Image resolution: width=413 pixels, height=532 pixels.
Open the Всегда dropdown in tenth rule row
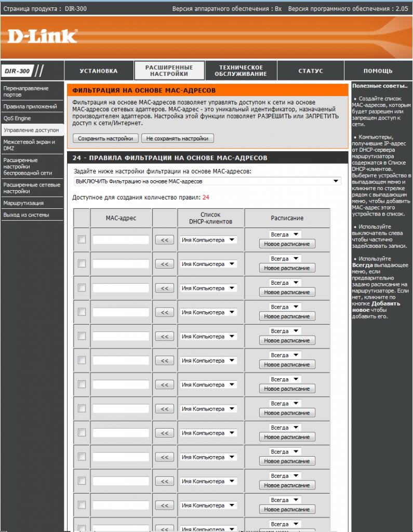point(284,451)
